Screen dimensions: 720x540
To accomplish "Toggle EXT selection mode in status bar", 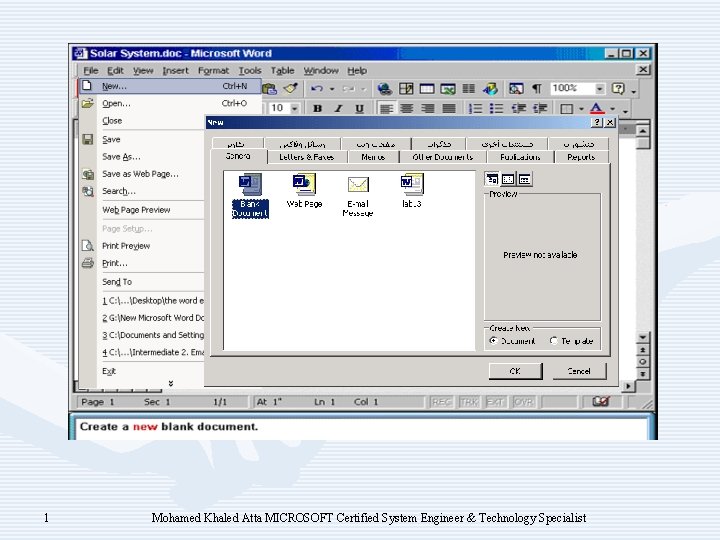I will (x=495, y=402).
